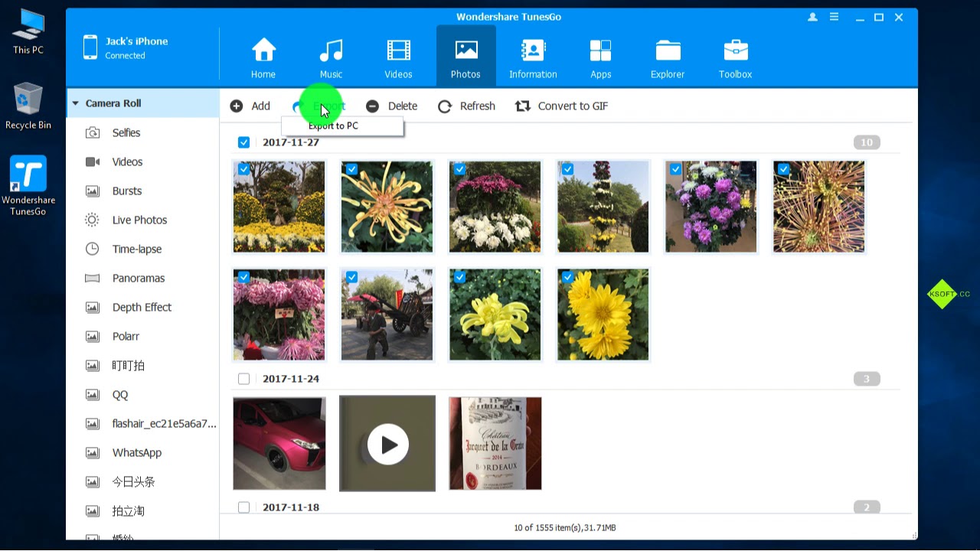Open the hamburger menu in title bar

click(x=834, y=17)
